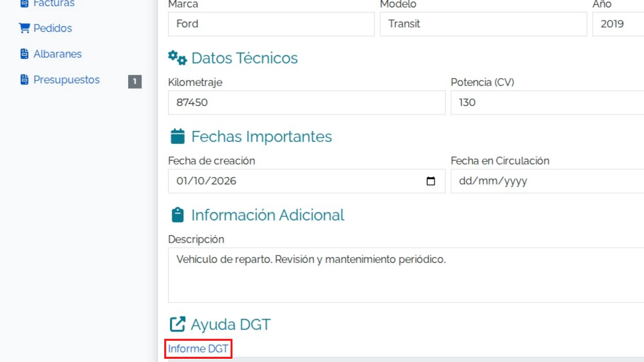644x362 pixels.
Task: Click the Datos Técnicos gears icon
Action: (x=178, y=58)
